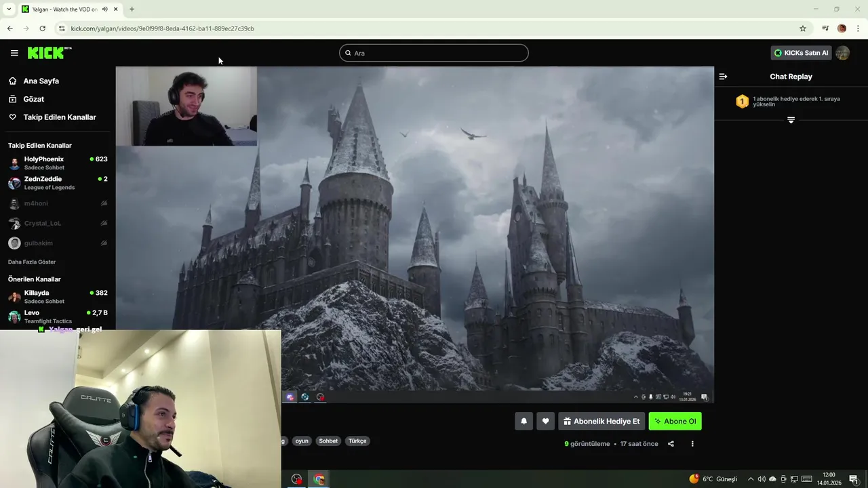Open the browser media controls icon
The width and height of the screenshot is (868, 488).
click(x=825, y=28)
